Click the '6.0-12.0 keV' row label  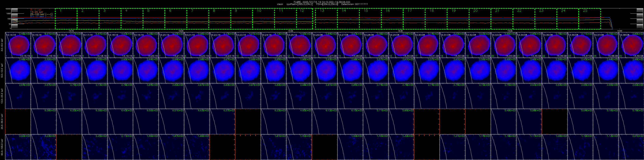click(x=2, y=70)
